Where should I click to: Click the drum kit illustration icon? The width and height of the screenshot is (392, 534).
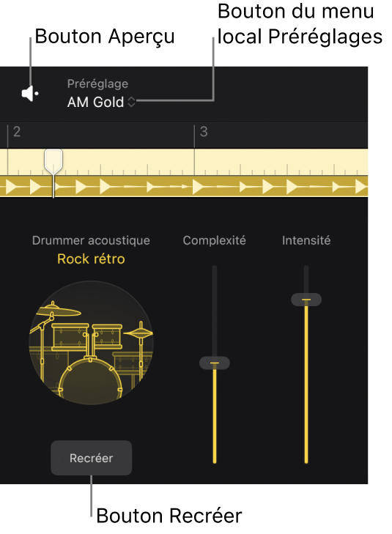(92, 343)
